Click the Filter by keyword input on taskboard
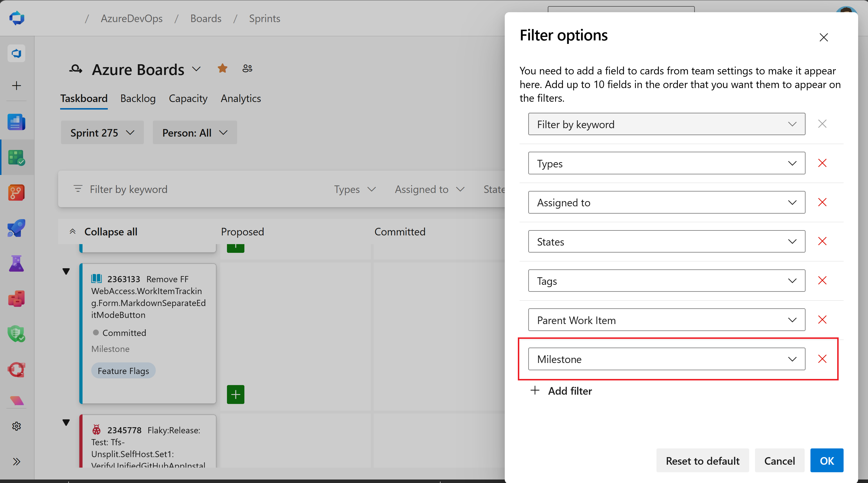This screenshot has height=483, width=868. coord(128,189)
